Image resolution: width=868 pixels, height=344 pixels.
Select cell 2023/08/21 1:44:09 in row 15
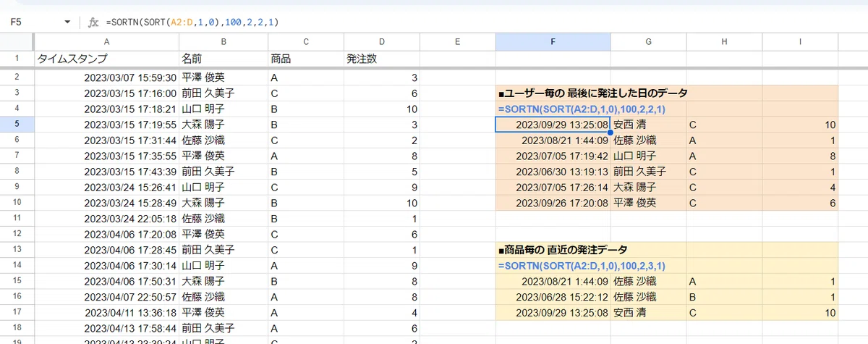coord(553,281)
